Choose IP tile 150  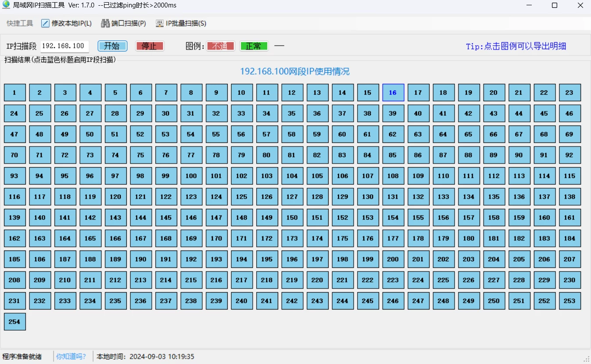292,218
